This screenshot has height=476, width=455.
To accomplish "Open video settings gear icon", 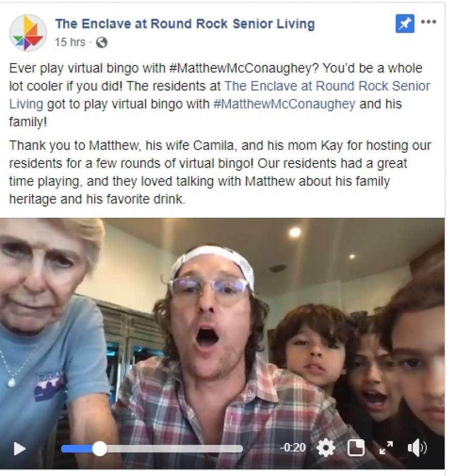I will click(326, 448).
